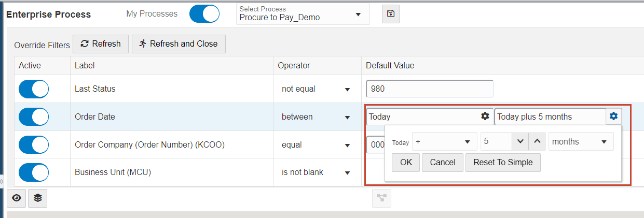Click the layers stack icon button
644x218 pixels.
click(37, 198)
